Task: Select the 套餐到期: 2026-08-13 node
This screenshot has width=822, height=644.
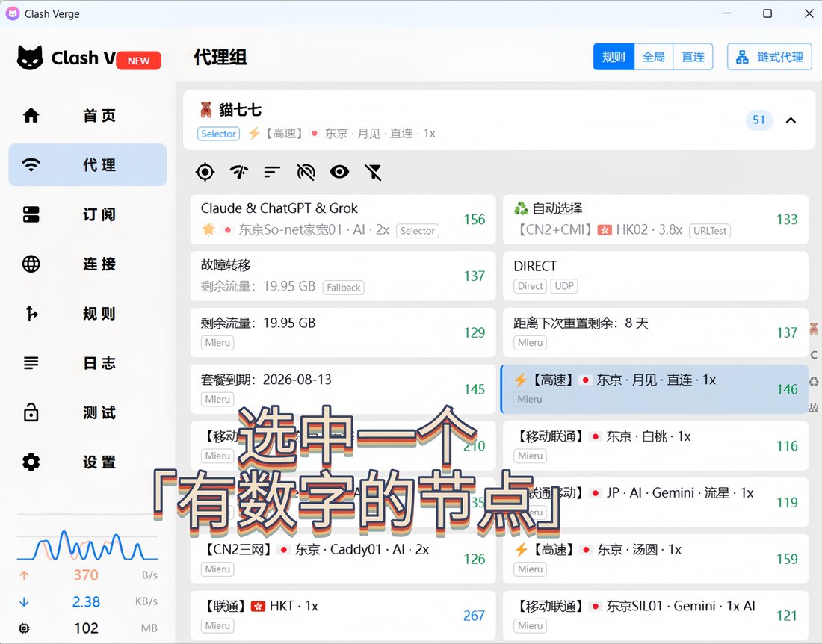Action: pos(343,388)
